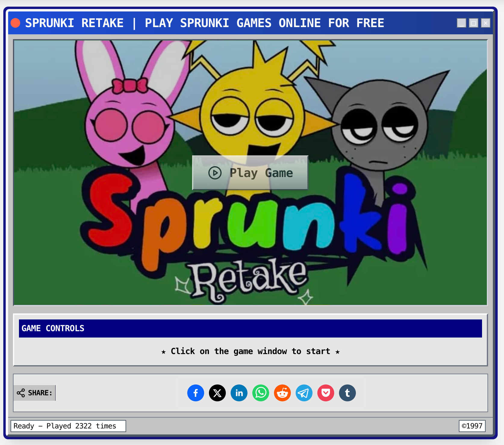Click the Play Game button
Image resolution: width=504 pixels, height=445 pixels.
[x=250, y=173]
